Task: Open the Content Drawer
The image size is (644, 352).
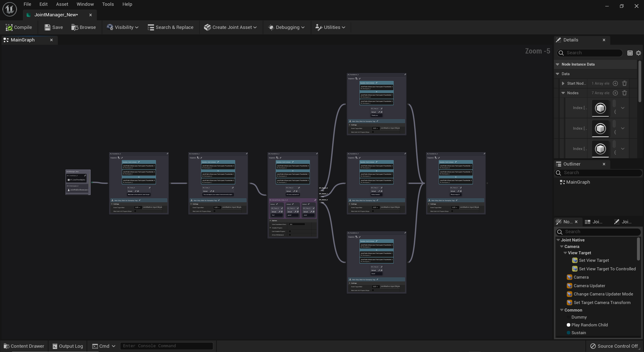Action: pos(24,346)
